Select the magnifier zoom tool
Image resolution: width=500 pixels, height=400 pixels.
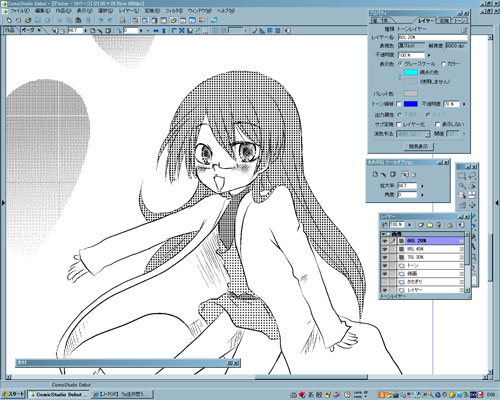tap(462, 186)
